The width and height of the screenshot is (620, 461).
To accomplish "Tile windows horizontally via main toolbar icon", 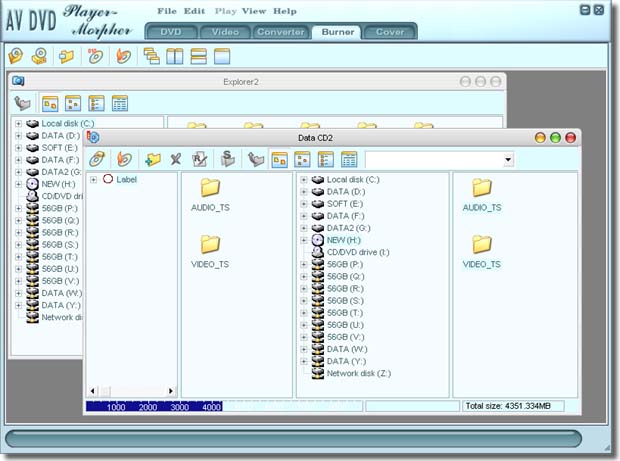I will click(198, 56).
